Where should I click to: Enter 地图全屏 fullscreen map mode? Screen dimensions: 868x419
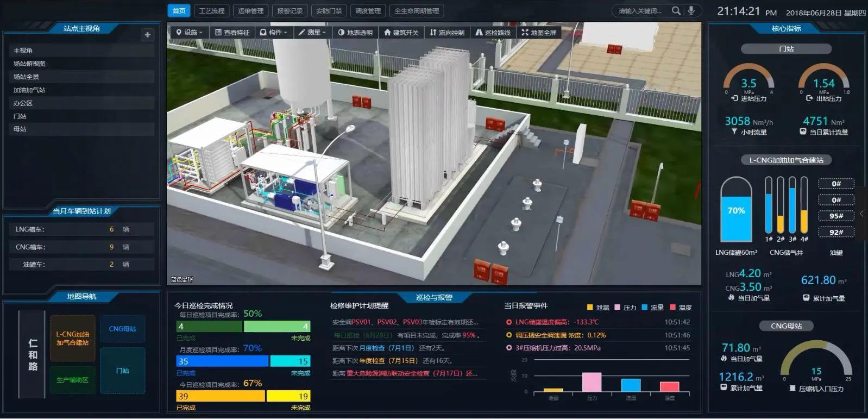539,33
